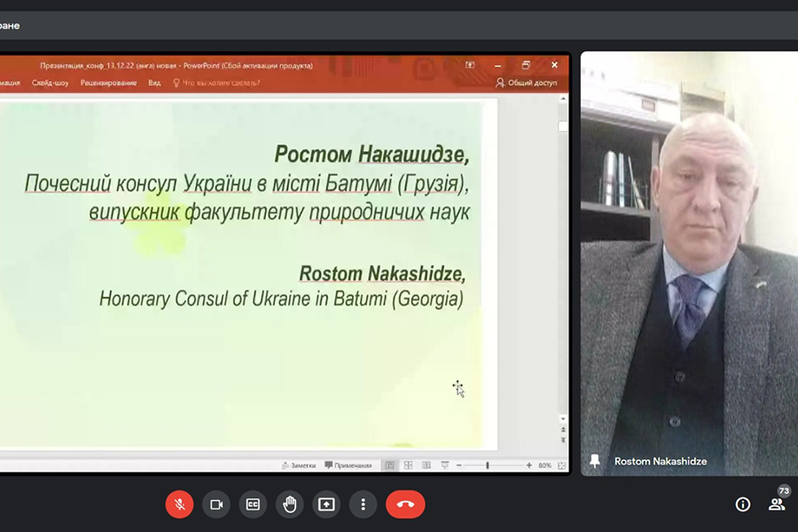
Task: Fit slide to current window icon
Action: click(561, 465)
